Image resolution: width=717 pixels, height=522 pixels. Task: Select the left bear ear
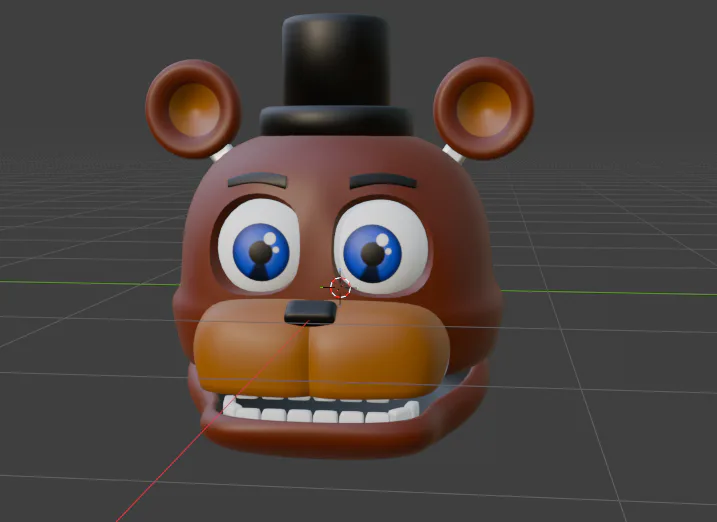[193, 109]
